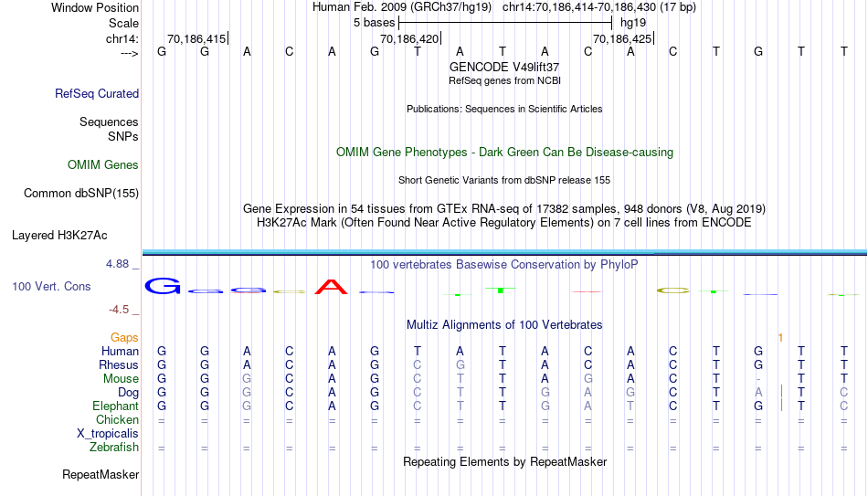The height and width of the screenshot is (496, 868).
Task: Select the Human species label
Action: (x=120, y=352)
